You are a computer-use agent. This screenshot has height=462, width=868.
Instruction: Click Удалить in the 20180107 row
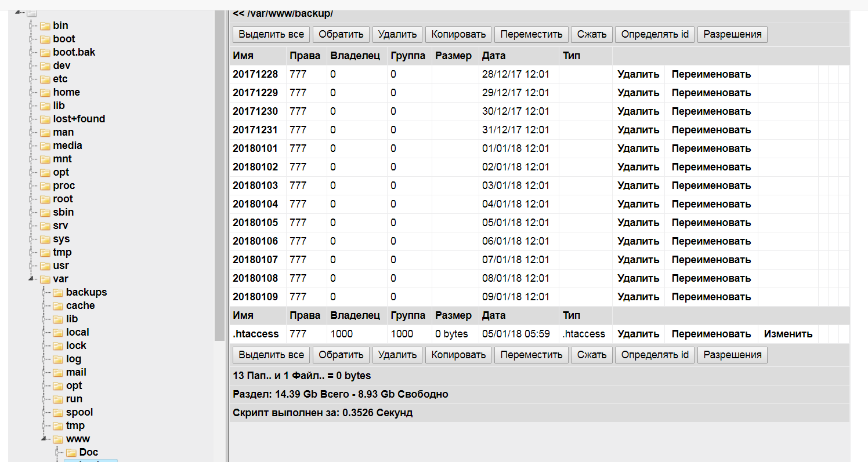(638, 260)
